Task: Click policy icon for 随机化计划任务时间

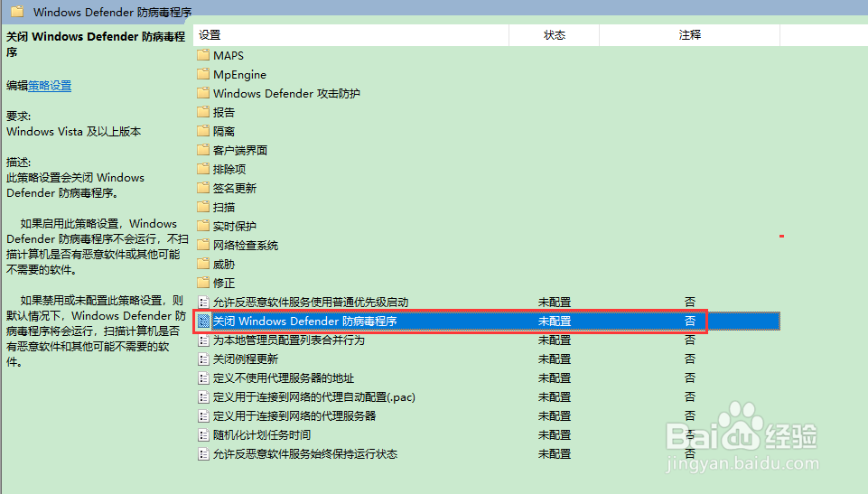Action: (204, 434)
